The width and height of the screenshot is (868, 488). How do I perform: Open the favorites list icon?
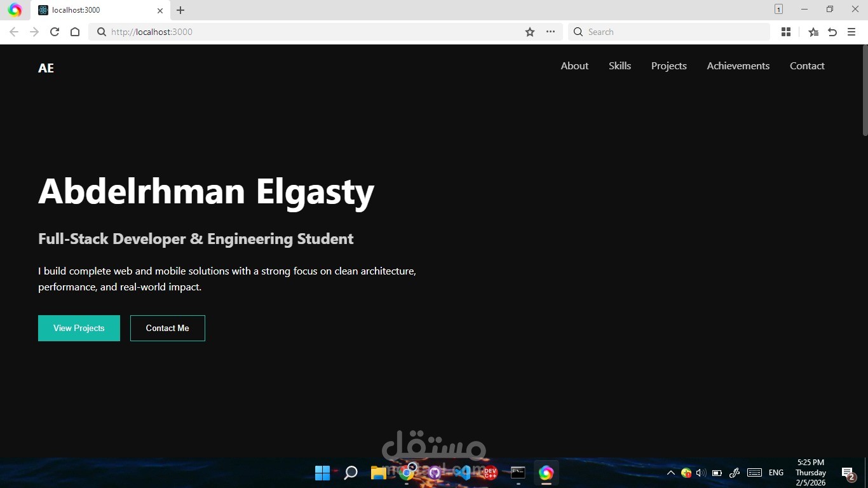coord(813,32)
